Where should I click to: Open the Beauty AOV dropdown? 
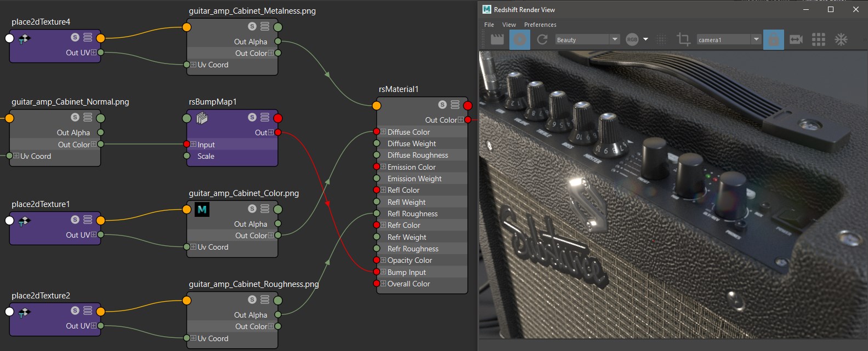click(x=587, y=39)
